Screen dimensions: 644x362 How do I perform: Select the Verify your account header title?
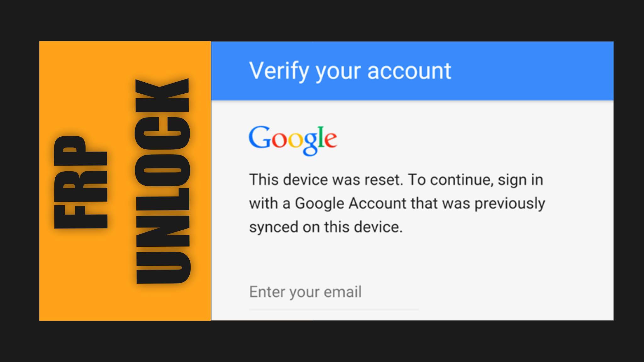click(350, 71)
